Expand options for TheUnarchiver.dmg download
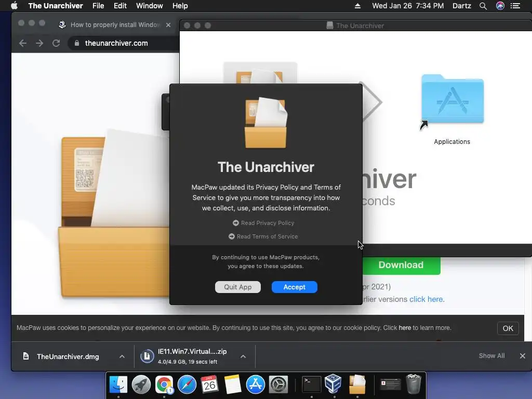 [122, 356]
